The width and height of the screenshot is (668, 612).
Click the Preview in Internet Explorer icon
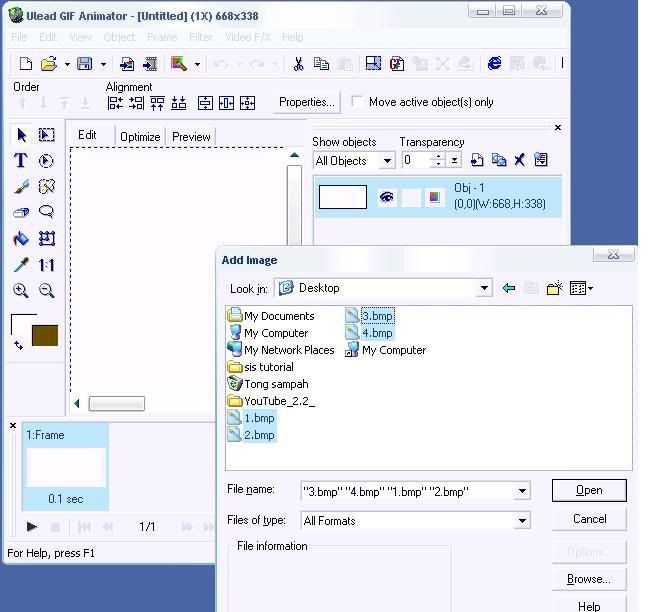click(x=494, y=64)
